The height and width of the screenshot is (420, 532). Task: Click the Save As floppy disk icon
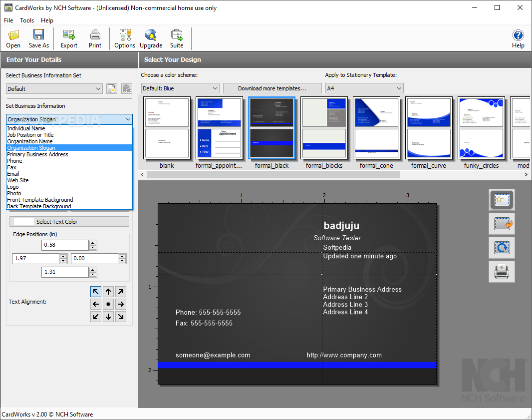(x=39, y=38)
